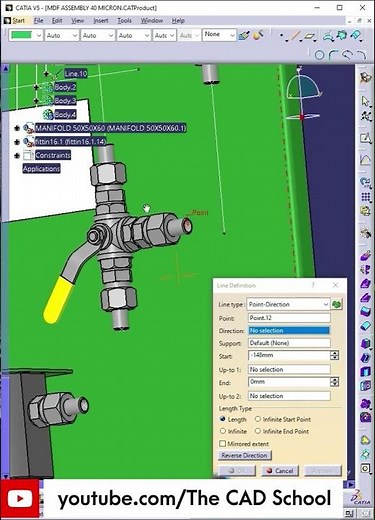The width and height of the screenshot is (375, 520).
Task: Select the Line creation tool icon
Action: (296, 35)
